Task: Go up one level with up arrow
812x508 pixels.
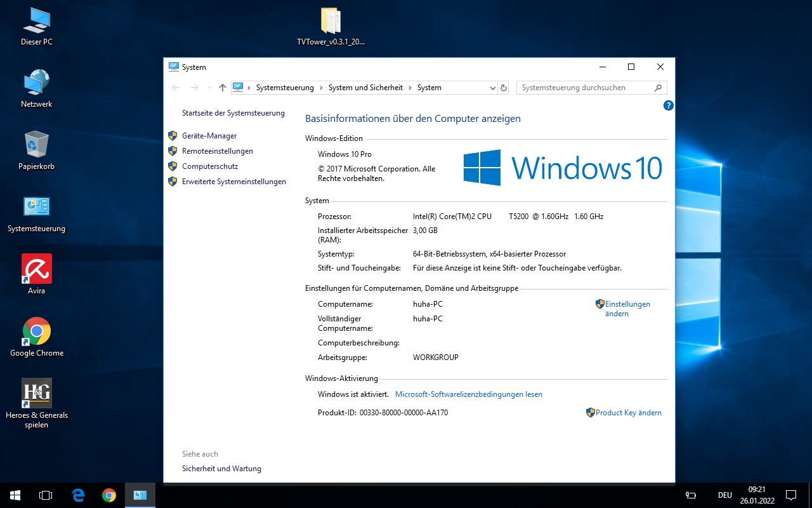Action: click(x=222, y=88)
